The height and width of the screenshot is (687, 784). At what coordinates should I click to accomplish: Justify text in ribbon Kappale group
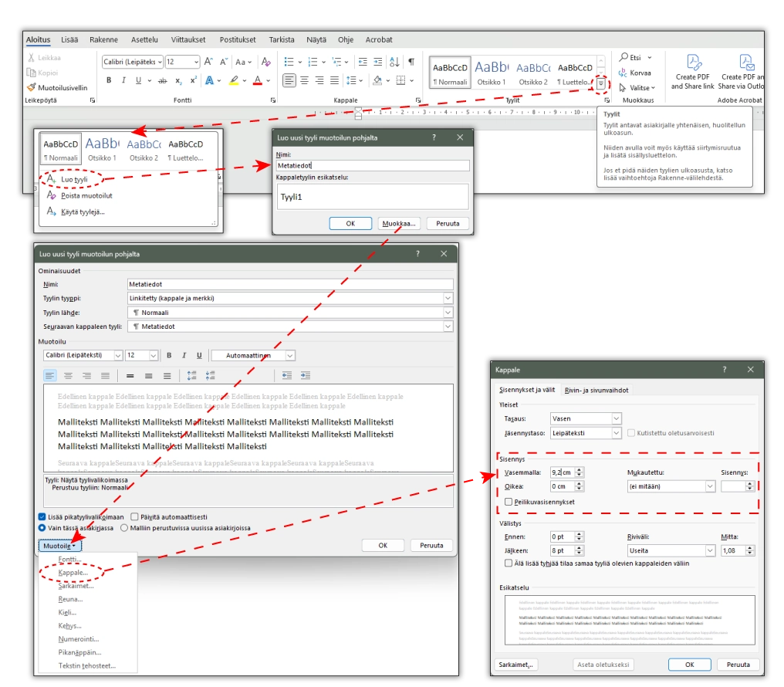tap(334, 80)
